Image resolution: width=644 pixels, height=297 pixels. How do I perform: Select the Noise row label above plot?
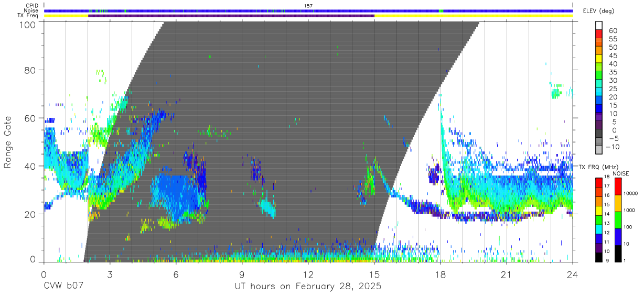coord(31,10)
